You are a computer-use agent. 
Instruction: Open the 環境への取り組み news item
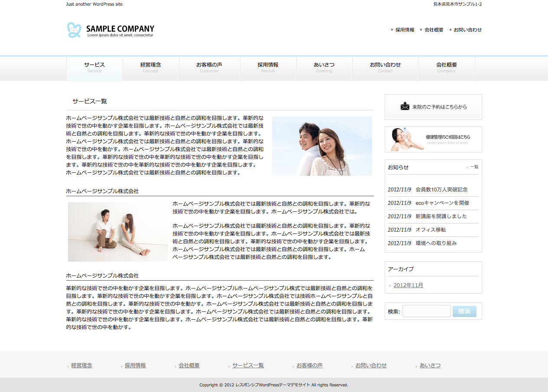click(436, 243)
